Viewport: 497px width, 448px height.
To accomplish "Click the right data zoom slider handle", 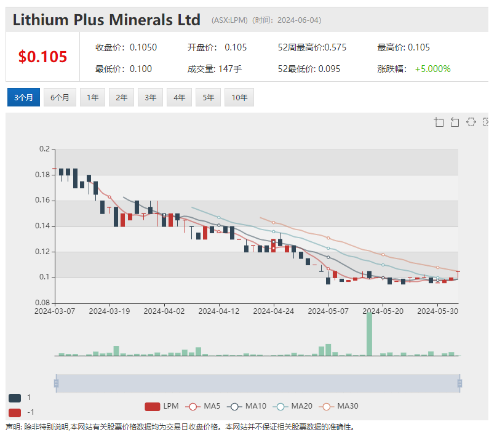I will [x=459, y=383].
